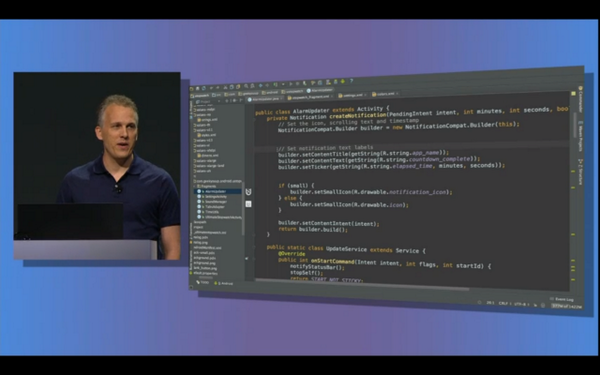Select SettingsActivity class in project tree
Viewport: 600px width, 375px height.
pos(217,197)
